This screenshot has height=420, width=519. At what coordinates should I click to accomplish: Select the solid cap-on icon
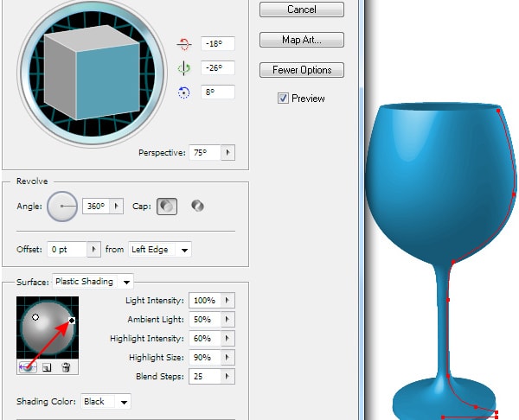click(x=167, y=207)
